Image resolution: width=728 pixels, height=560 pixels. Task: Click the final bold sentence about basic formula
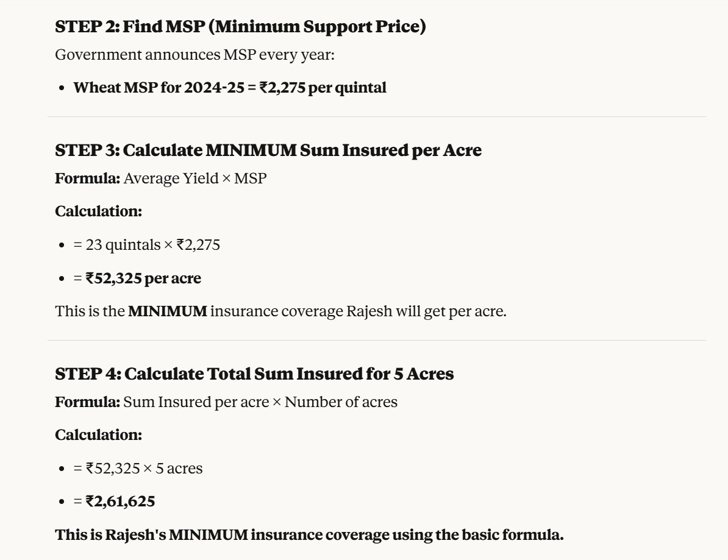point(309,535)
